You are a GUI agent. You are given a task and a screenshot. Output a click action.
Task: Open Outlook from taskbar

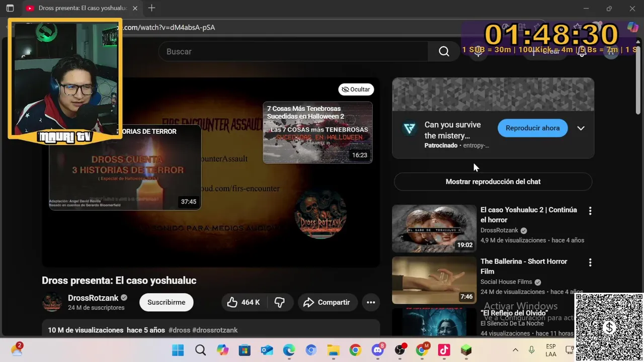pyautogui.click(x=267, y=350)
